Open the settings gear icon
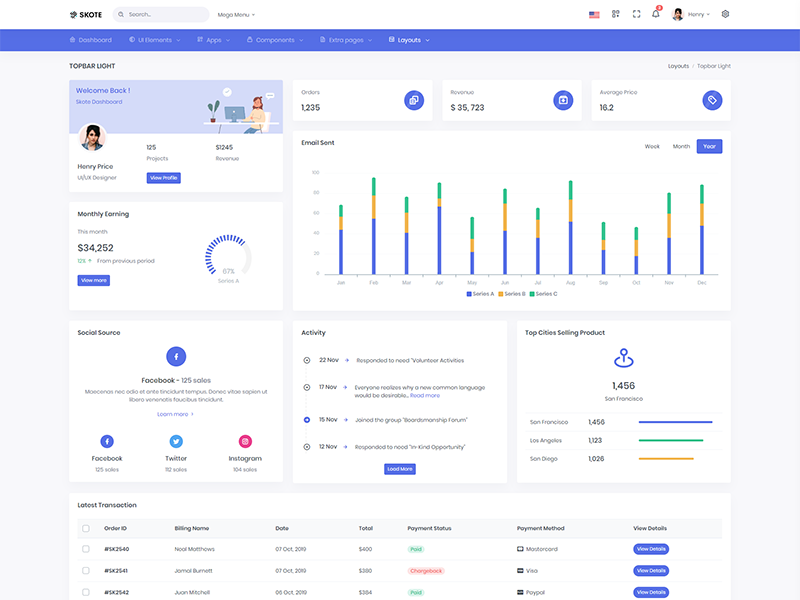Viewport: 800px width, 600px height. (x=725, y=14)
